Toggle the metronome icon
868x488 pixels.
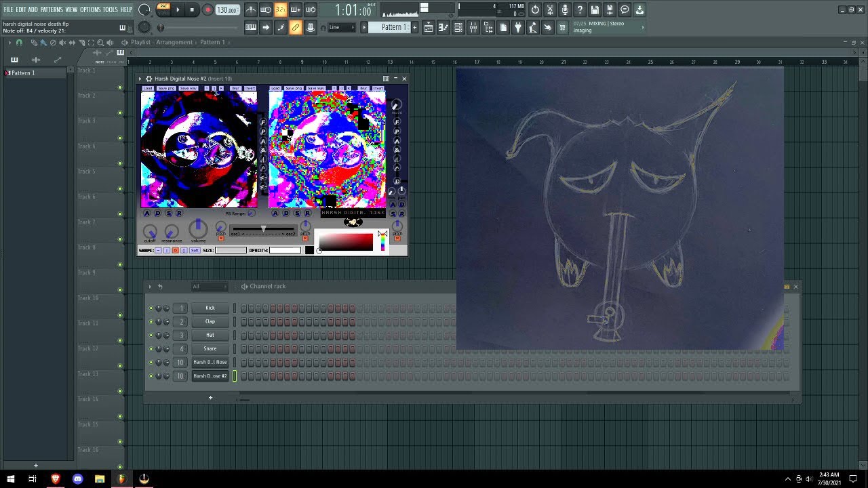point(251,9)
